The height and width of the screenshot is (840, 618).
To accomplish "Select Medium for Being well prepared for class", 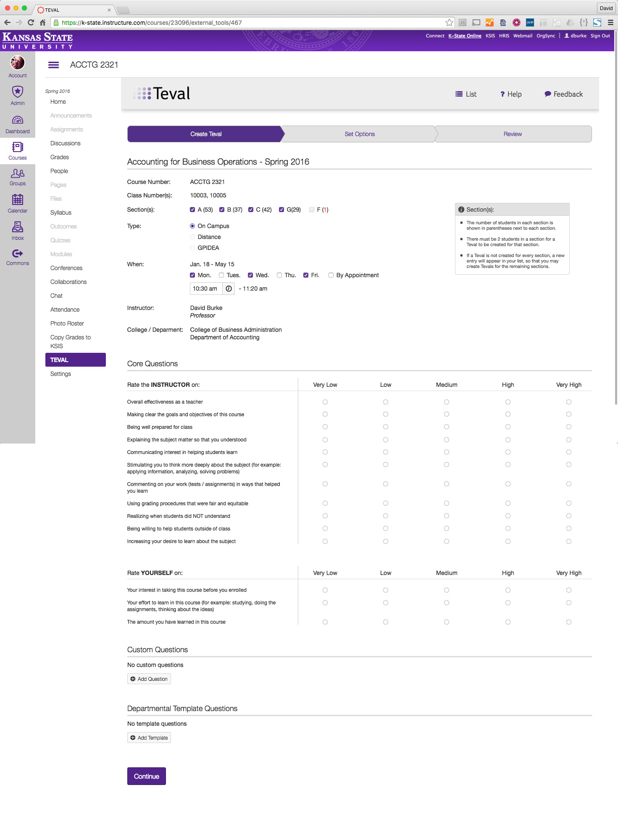I will pos(447,427).
